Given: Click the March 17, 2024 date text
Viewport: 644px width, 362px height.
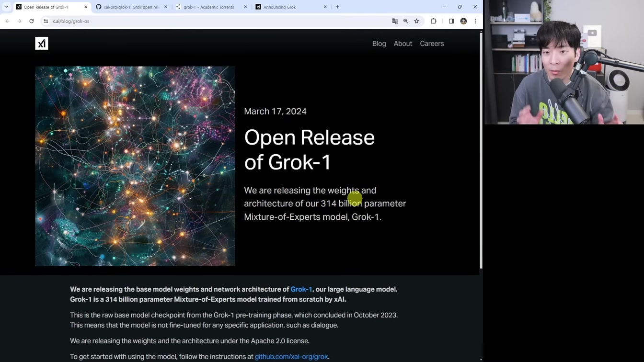Looking at the screenshot, I should 275,111.
